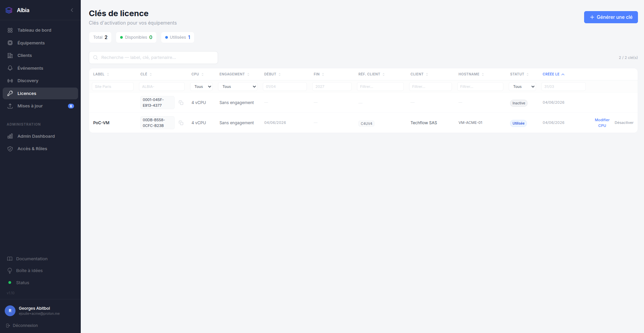644x333 pixels.
Task: Filter by the Utilisées chip
Action: click(178, 37)
